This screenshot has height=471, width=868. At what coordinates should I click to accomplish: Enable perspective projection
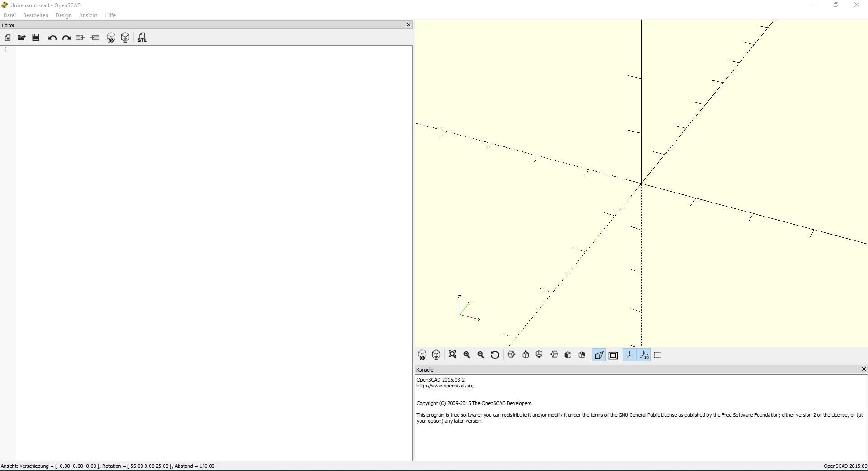pos(599,355)
